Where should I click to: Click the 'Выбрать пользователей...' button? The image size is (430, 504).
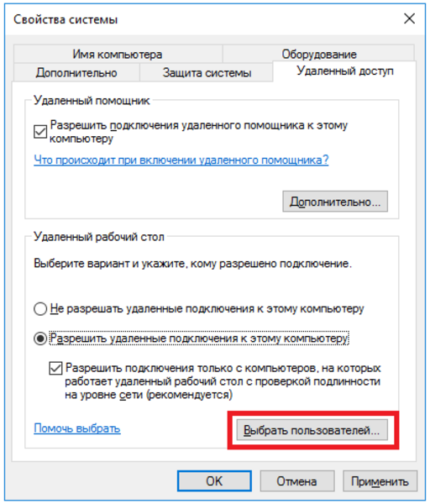pyautogui.click(x=312, y=430)
